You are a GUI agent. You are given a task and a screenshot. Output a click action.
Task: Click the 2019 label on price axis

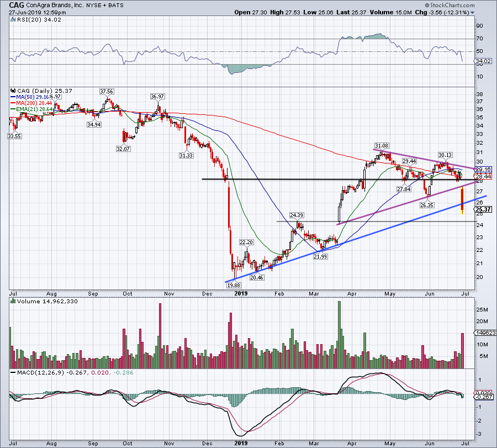click(x=241, y=293)
